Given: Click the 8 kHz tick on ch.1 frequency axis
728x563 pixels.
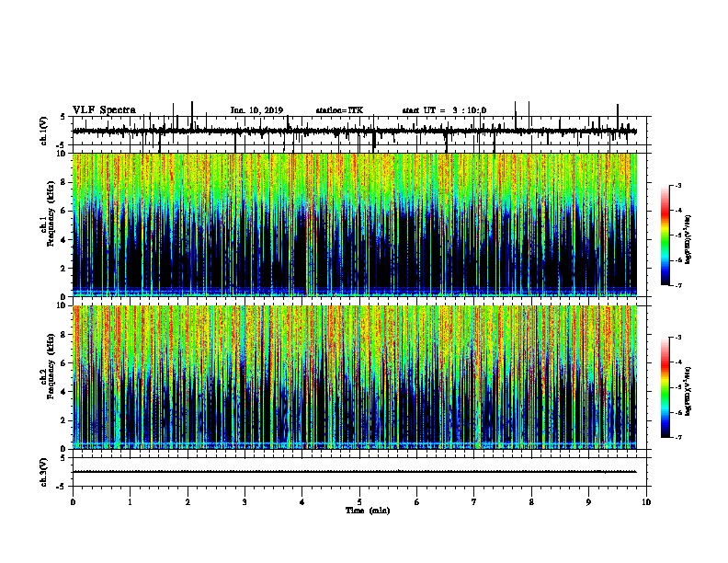Looking at the screenshot, I should tap(64, 182).
